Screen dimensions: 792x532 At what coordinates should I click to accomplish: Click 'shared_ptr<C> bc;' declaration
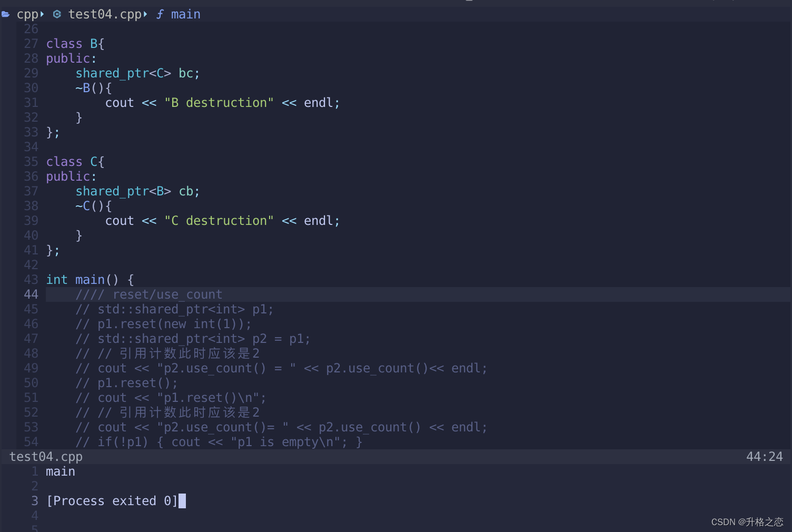[x=137, y=73]
